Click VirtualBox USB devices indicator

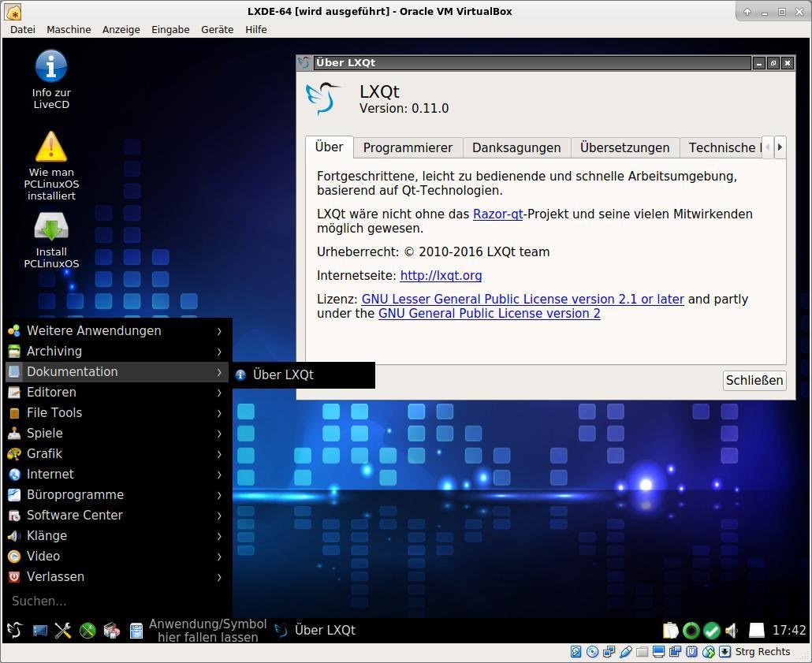click(x=626, y=652)
